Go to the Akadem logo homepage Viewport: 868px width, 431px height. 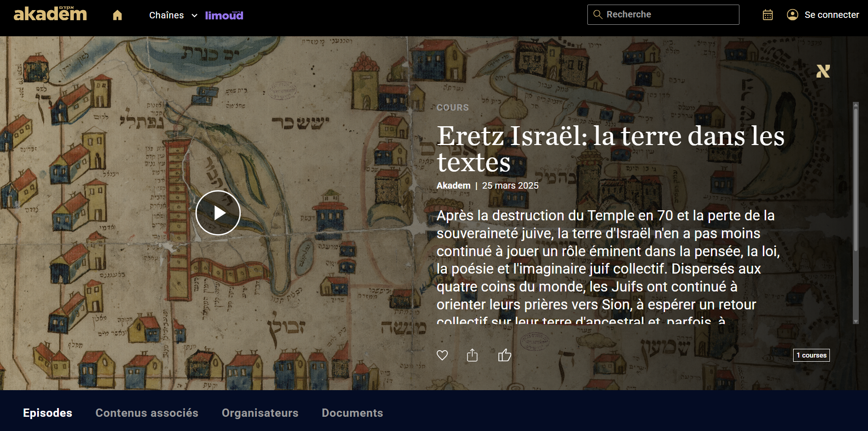tap(51, 14)
